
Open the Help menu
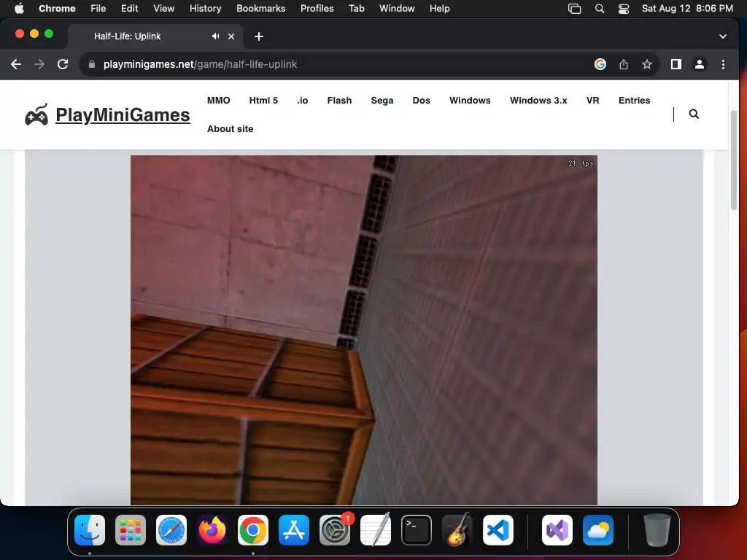[439, 9]
